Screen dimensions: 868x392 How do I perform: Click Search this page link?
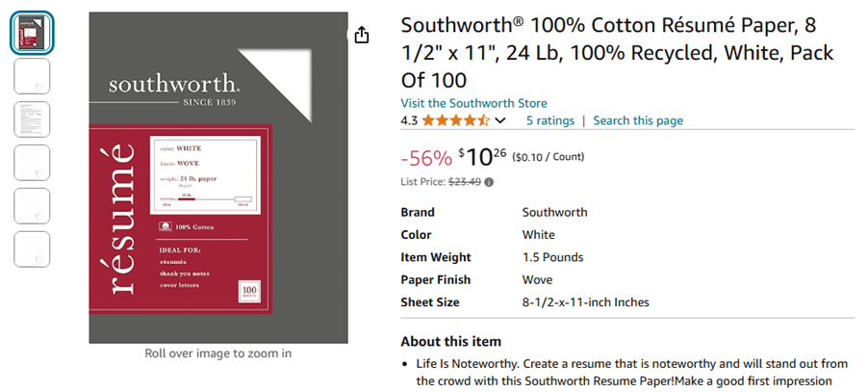coord(638,120)
